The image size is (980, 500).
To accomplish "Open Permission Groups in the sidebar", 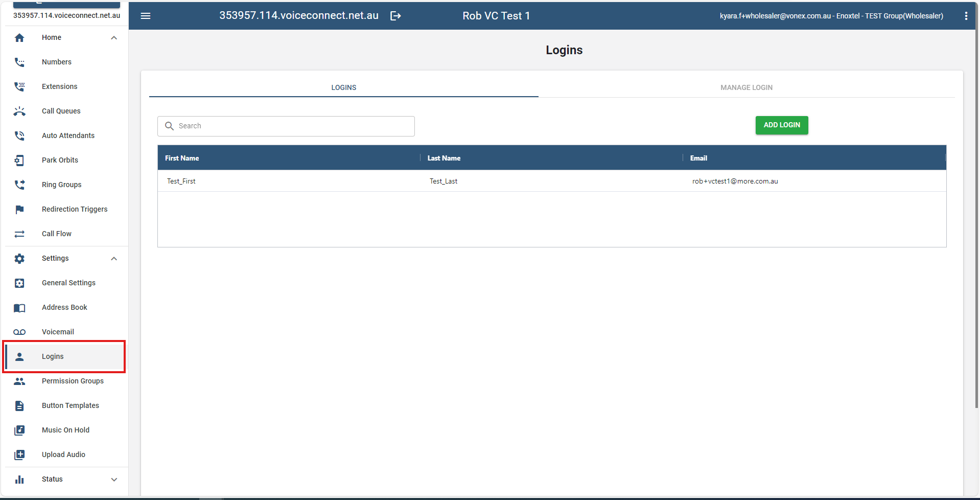I will point(73,381).
